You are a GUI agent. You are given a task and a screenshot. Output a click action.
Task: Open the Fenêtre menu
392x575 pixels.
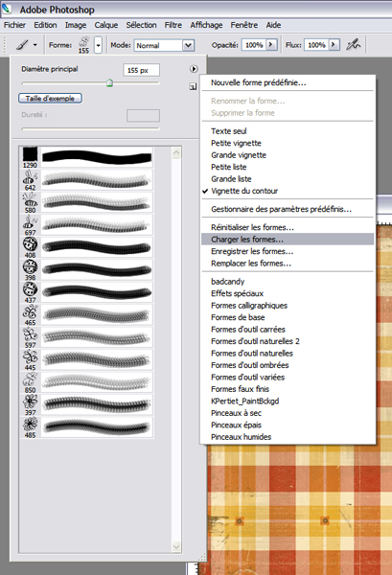[x=243, y=25]
